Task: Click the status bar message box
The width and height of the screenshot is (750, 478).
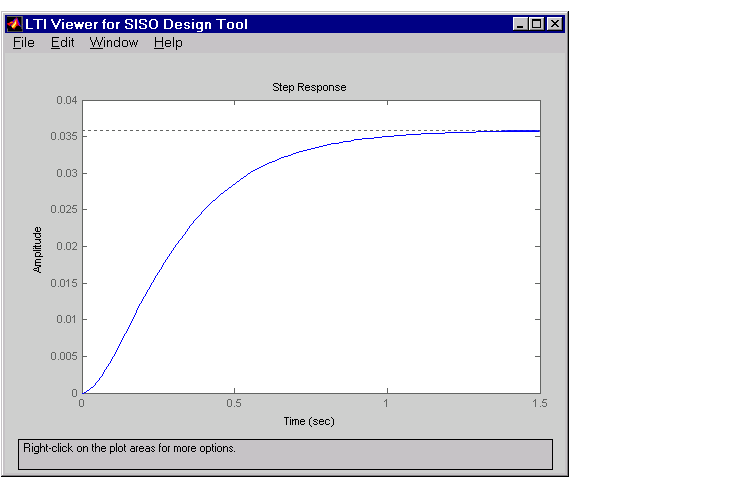Action: 286,454
